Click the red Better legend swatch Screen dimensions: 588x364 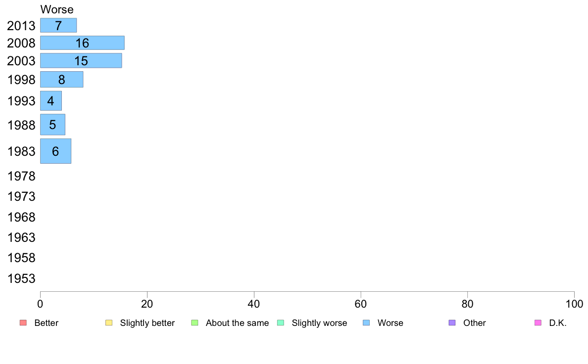pos(23,323)
